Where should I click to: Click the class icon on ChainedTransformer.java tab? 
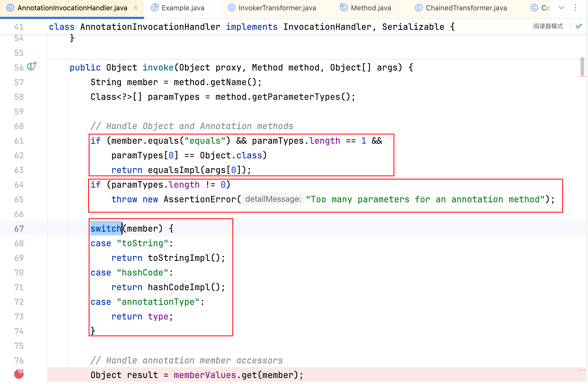[419, 8]
